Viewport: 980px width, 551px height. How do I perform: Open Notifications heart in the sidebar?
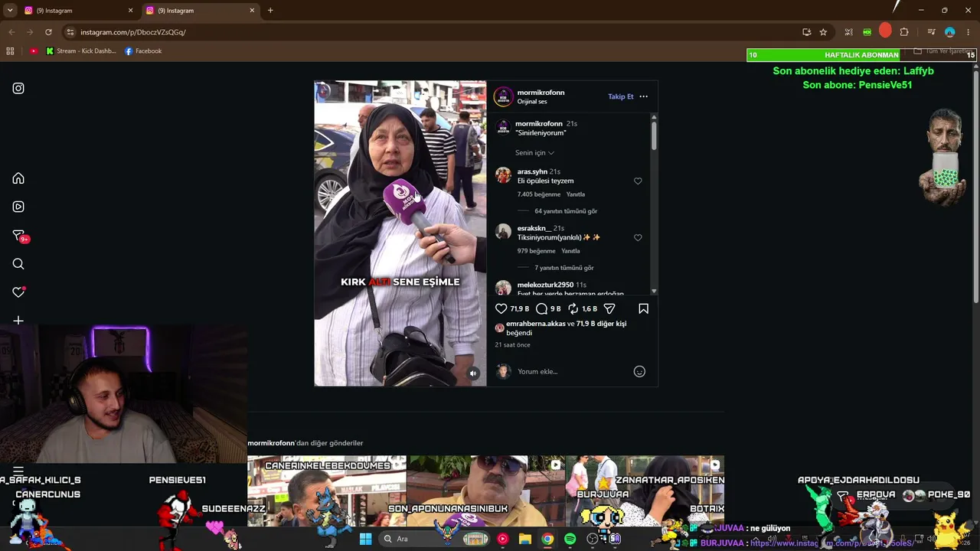pyautogui.click(x=18, y=292)
